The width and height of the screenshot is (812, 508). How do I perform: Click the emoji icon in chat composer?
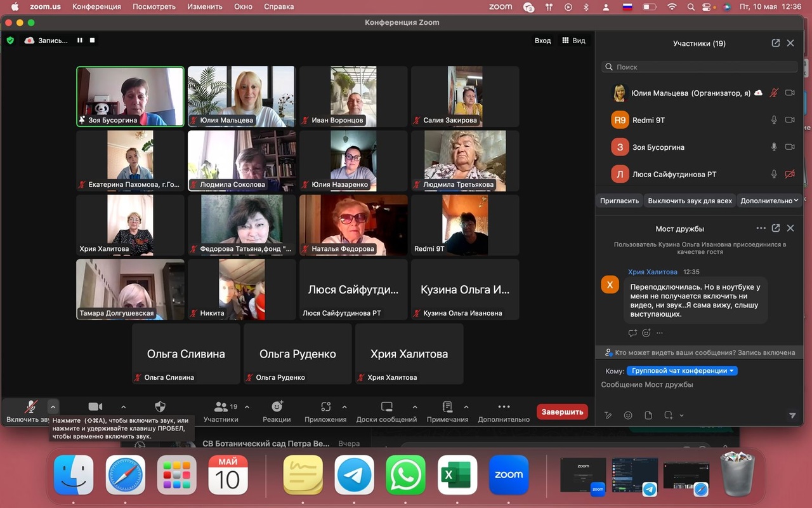tap(628, 415)
